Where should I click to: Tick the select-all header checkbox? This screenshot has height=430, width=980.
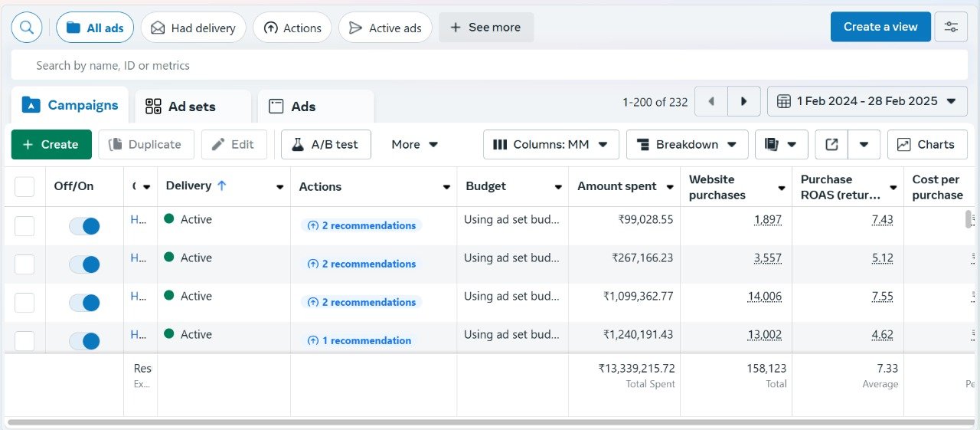(x=24, y=186)
